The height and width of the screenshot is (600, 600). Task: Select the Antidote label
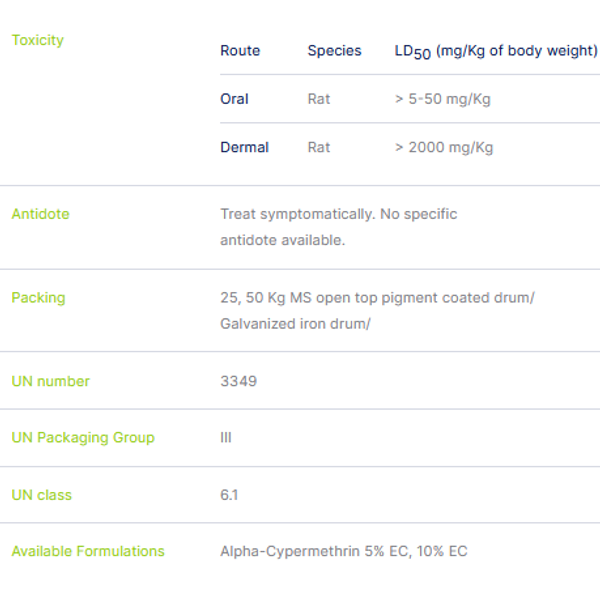pos(41,214)
